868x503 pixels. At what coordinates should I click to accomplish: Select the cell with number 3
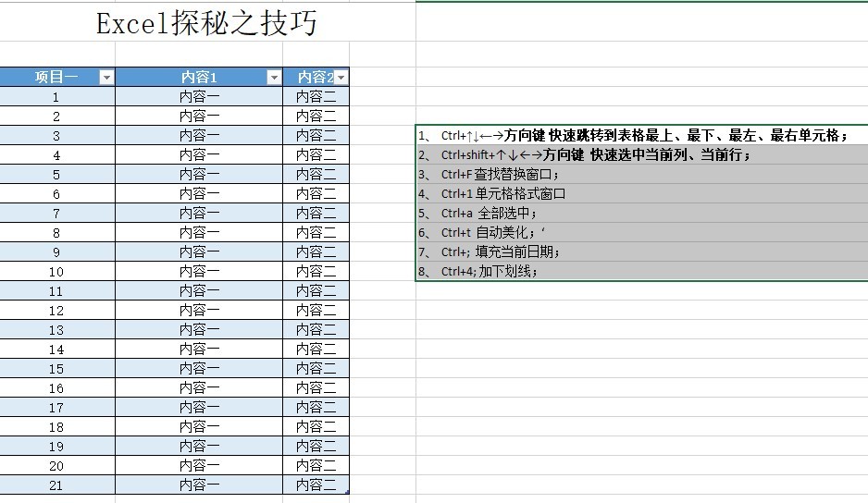[x=56, y=136]
